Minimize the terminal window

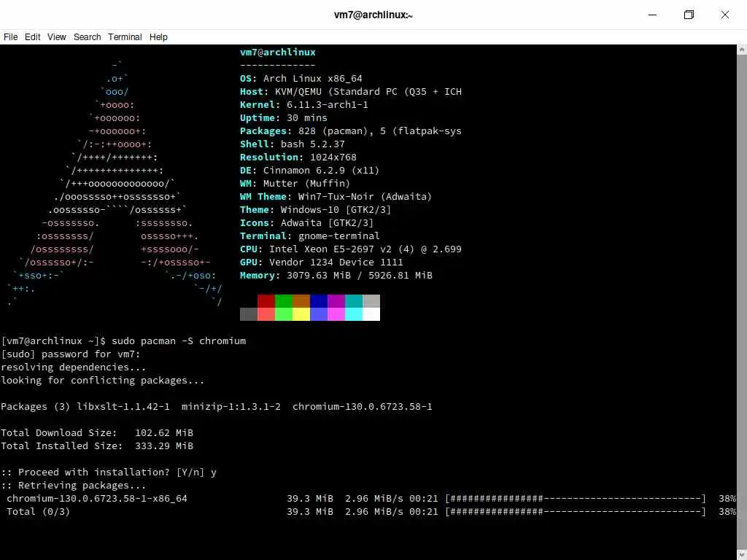(x=653, y=15)
